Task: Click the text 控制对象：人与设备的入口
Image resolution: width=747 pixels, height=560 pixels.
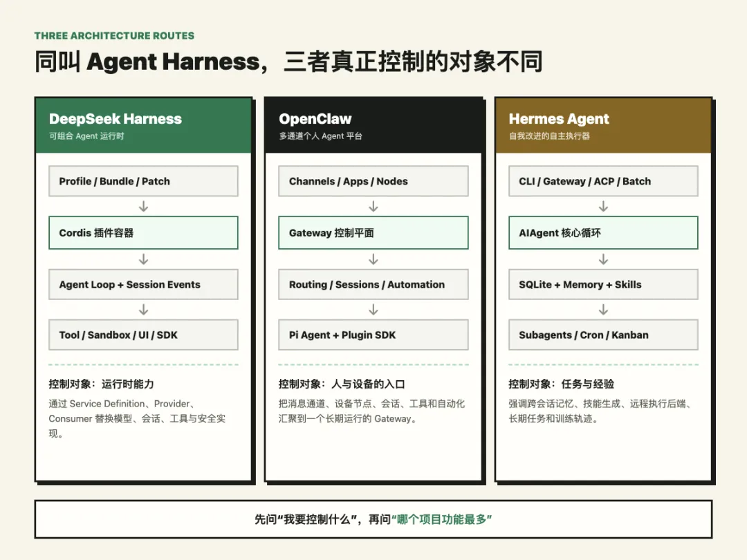Action: [x=342, y=384]
